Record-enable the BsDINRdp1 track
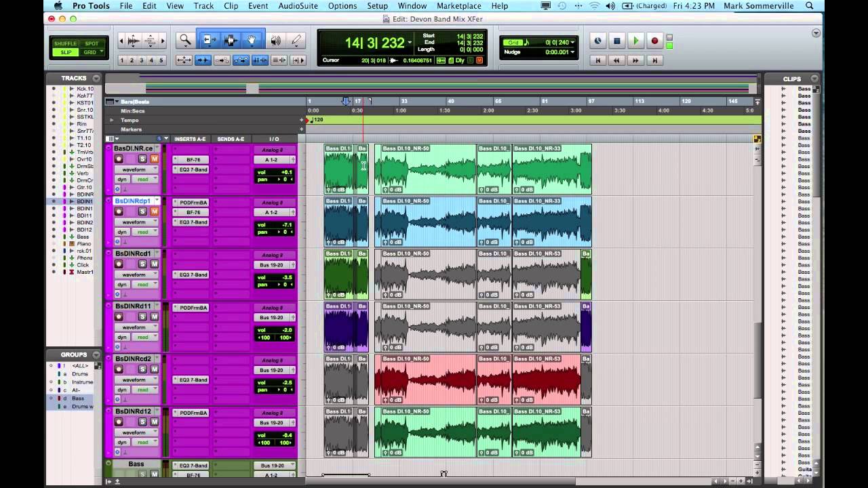Viewport: 868px width, 488px height. coord(119,211)
